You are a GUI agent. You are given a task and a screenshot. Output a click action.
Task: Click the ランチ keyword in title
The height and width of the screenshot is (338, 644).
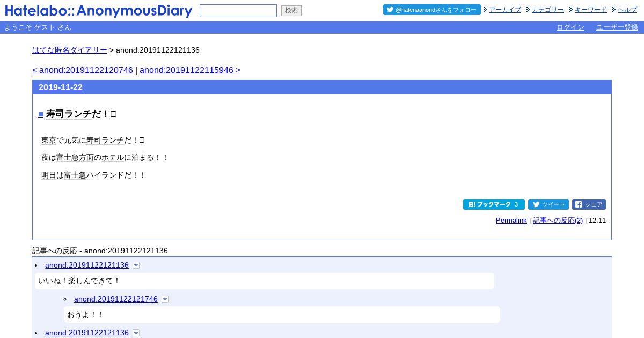click(78, 114)
